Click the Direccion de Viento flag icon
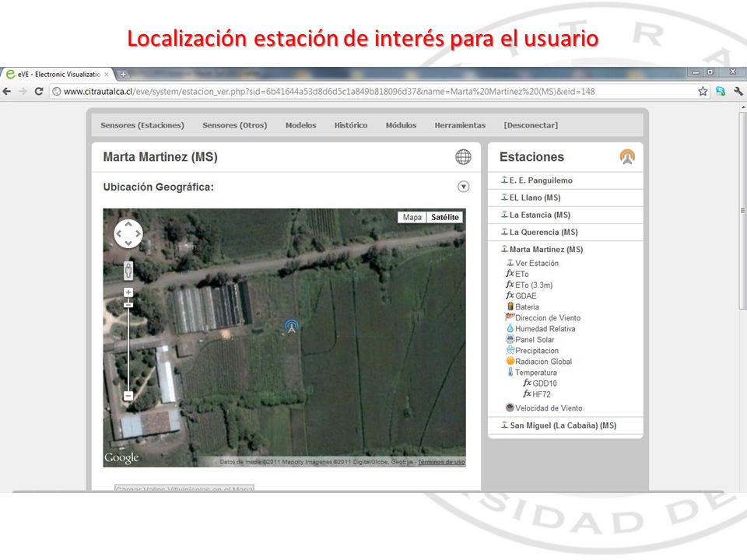Image resolution: width=747 pixels, height=560 pixels. (x=510, y=317)
